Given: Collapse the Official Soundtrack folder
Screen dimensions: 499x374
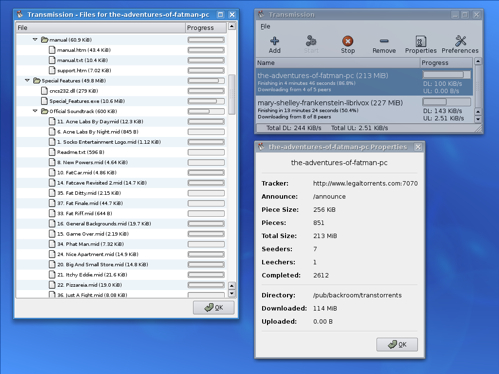Looking at the screenshot, I should [x=35, y=111].
